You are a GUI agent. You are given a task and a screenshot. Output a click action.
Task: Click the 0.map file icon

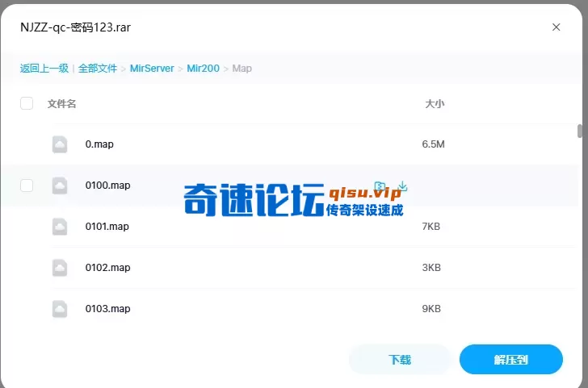point(60,144)
